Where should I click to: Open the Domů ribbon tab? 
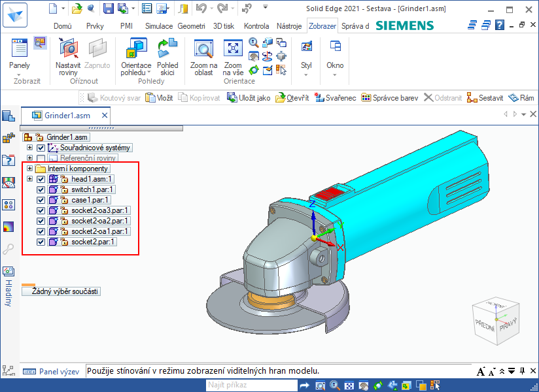click(62, 26)
